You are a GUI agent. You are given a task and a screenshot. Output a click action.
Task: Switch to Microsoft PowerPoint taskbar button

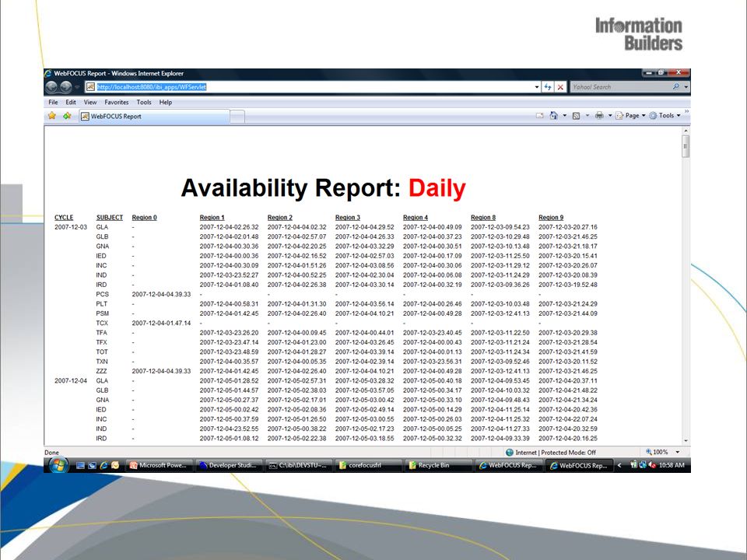pos(160,465)
